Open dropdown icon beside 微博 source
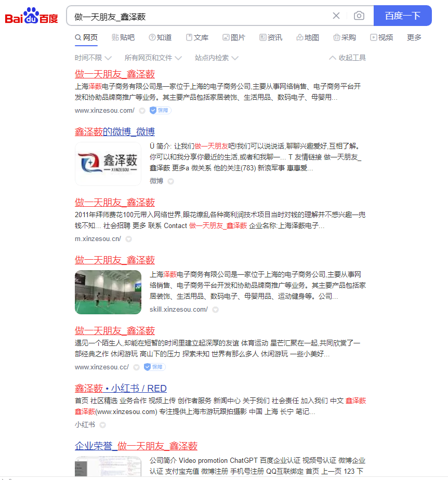Viewport: 448px width, 480px height. click(x=171, y=181)
